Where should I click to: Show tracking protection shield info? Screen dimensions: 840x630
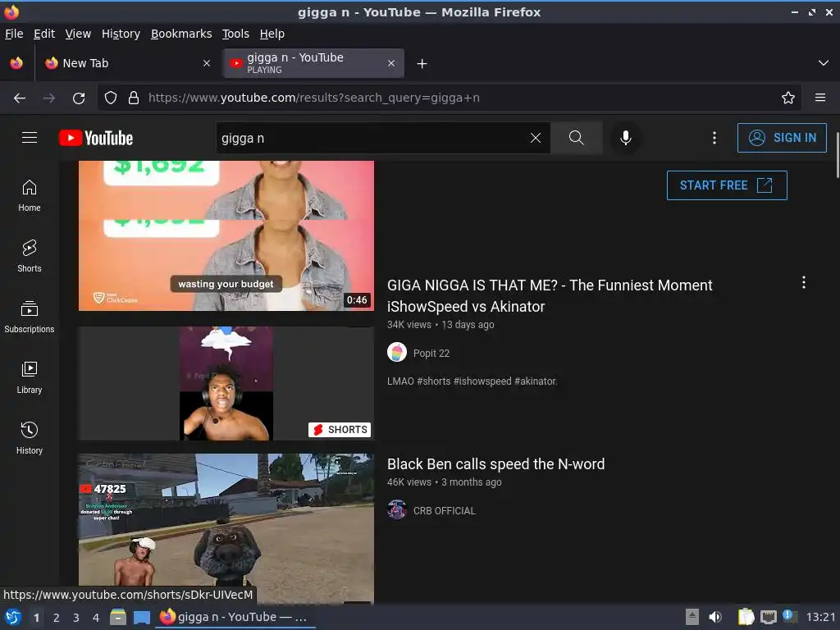(111, 98)
